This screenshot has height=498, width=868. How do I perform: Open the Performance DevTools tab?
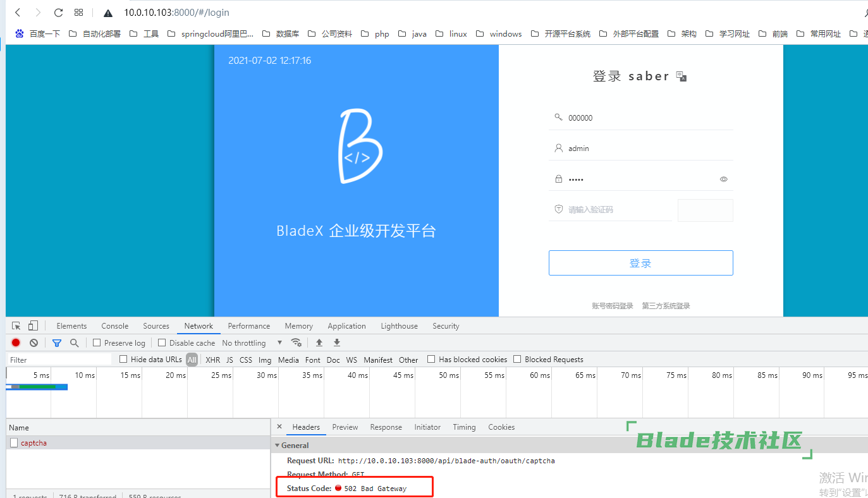249,326
